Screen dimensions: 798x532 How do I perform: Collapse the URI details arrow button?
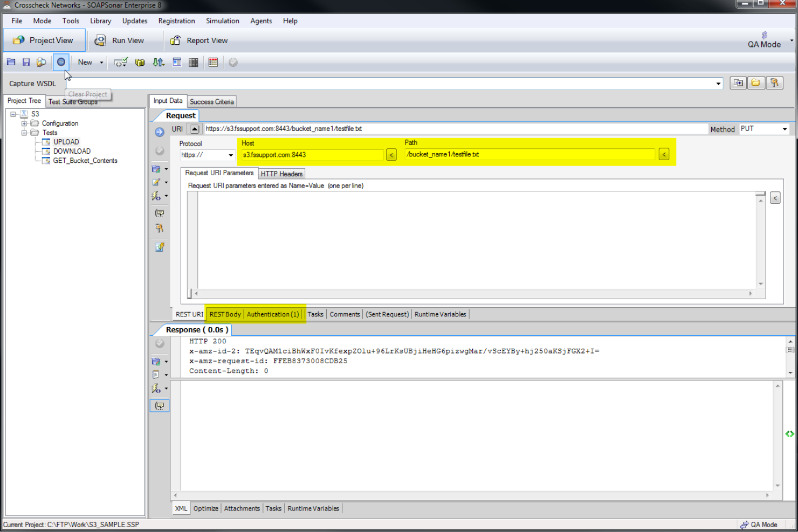tap(195, 129)
